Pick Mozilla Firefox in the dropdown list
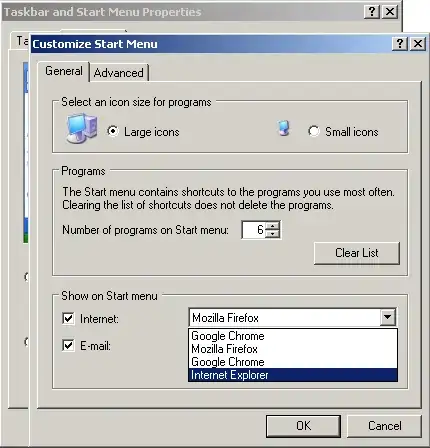 coord(293,349)
